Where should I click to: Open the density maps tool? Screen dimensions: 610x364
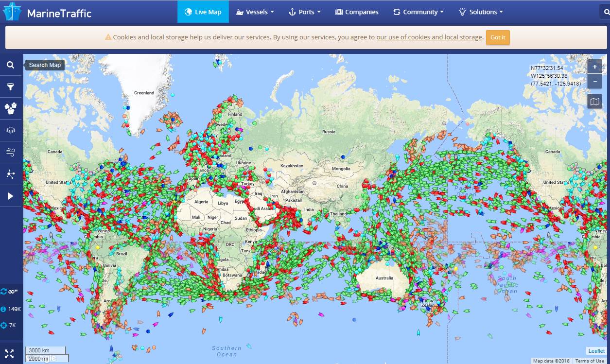(x=11, y=173)
